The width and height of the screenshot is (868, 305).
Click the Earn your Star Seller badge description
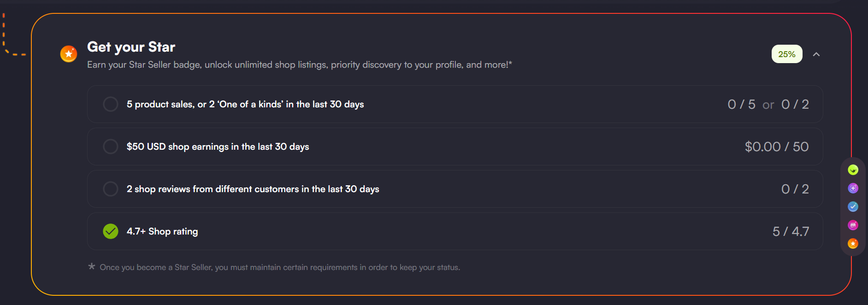tap(299, 65)
